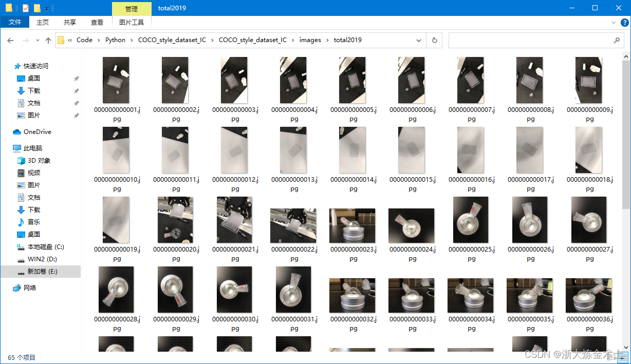Open 3D 对象 folder
Screen dimensions: 631x364
[39, 161]
